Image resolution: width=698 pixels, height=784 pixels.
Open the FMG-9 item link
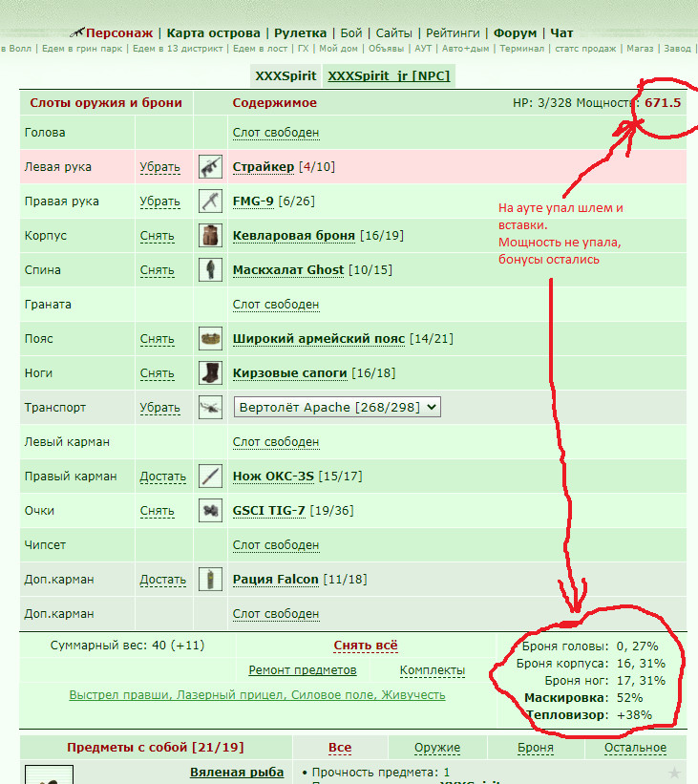(x=253, y=201)
